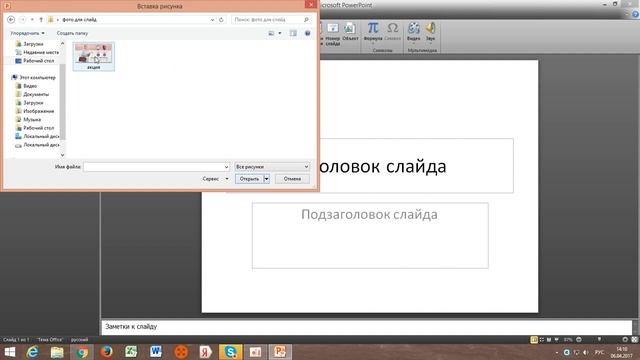The width and height of the screenshot is (640, 360).
Task: Toggle the preview pane icon
Action: pyautogui.click(x=293, y=33)
